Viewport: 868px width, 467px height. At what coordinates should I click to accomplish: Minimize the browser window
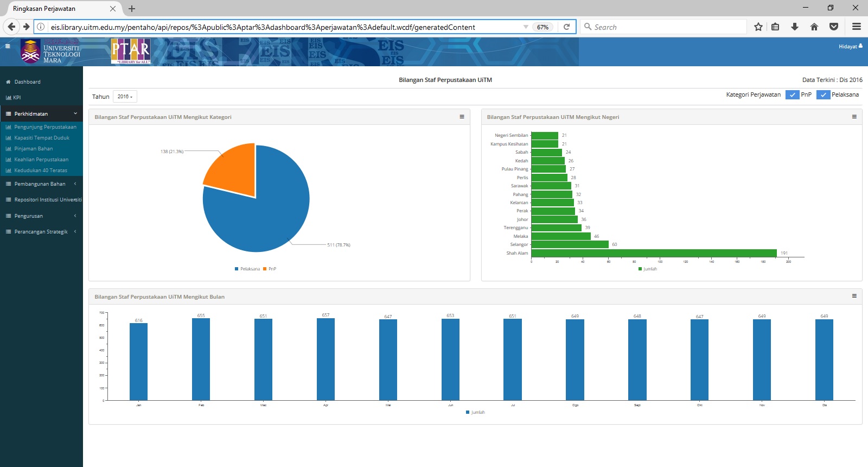click(x=806, y=8)
